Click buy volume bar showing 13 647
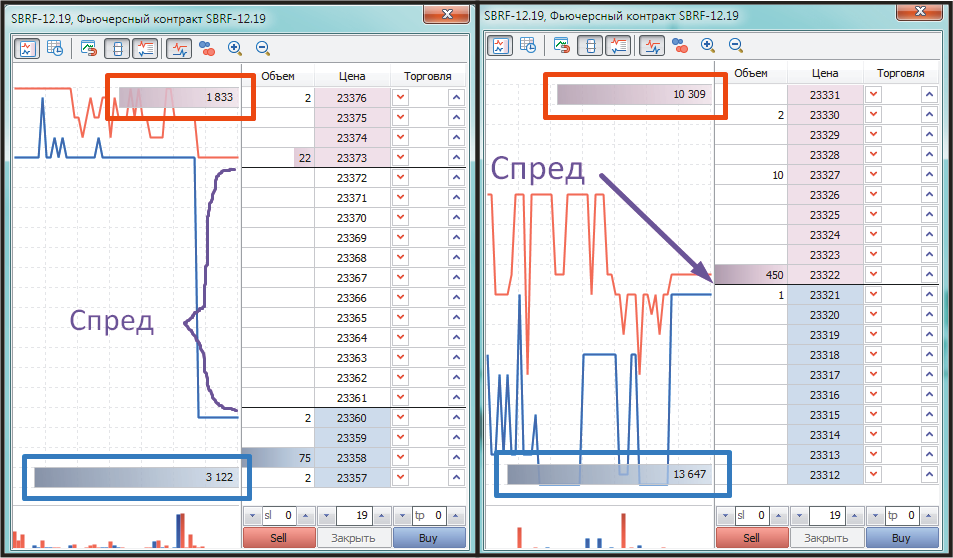 pyautogui.click(x=609, y=474)
